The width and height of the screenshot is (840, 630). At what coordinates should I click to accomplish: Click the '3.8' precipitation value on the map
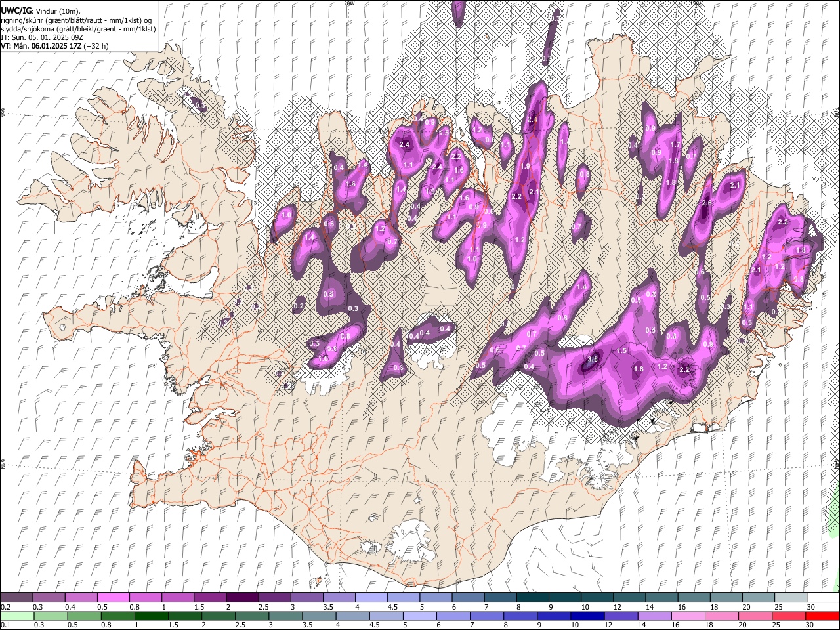593,359
